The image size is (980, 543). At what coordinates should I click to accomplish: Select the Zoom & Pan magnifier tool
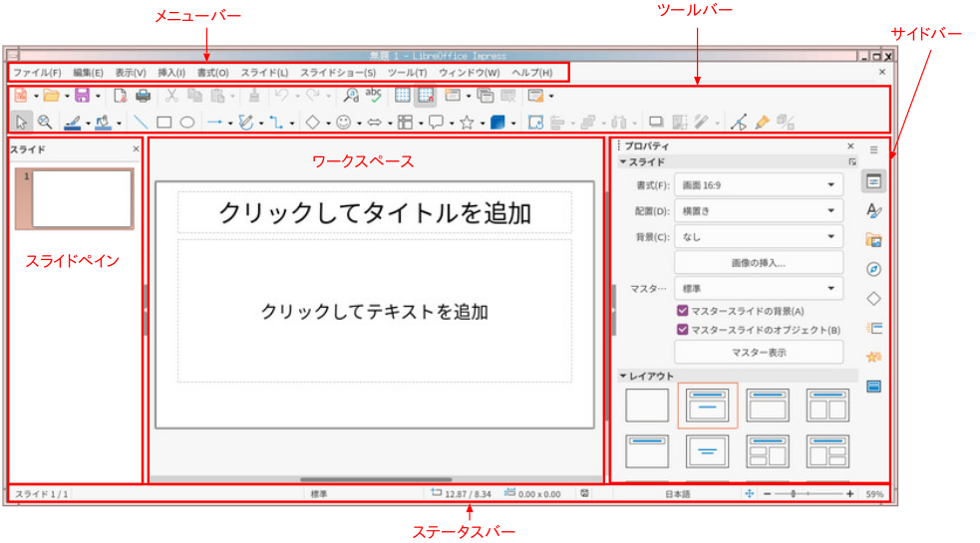pyautogui.click(x=45, y=122)
